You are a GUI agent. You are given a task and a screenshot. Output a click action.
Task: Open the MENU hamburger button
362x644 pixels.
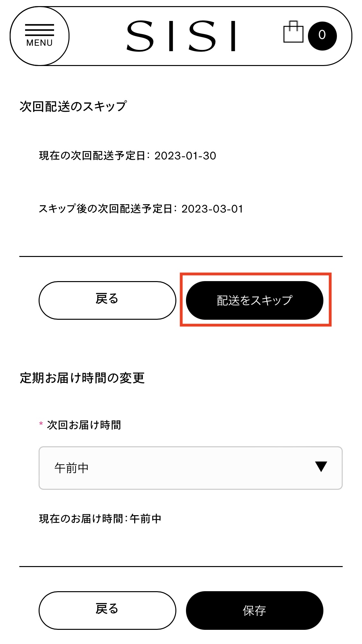click(x=40, y=36)
